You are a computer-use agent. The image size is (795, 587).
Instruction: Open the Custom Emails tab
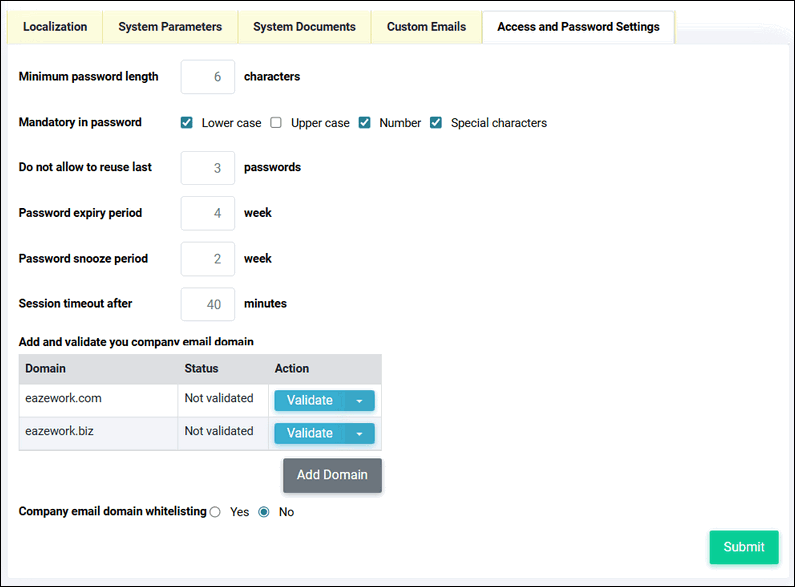point(426,27)
